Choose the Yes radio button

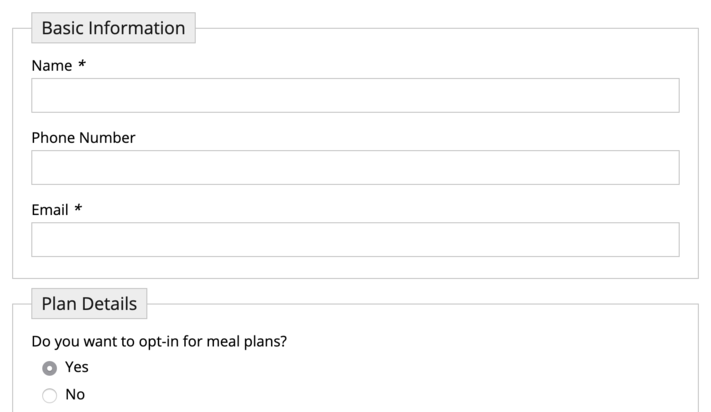[50, 368]
